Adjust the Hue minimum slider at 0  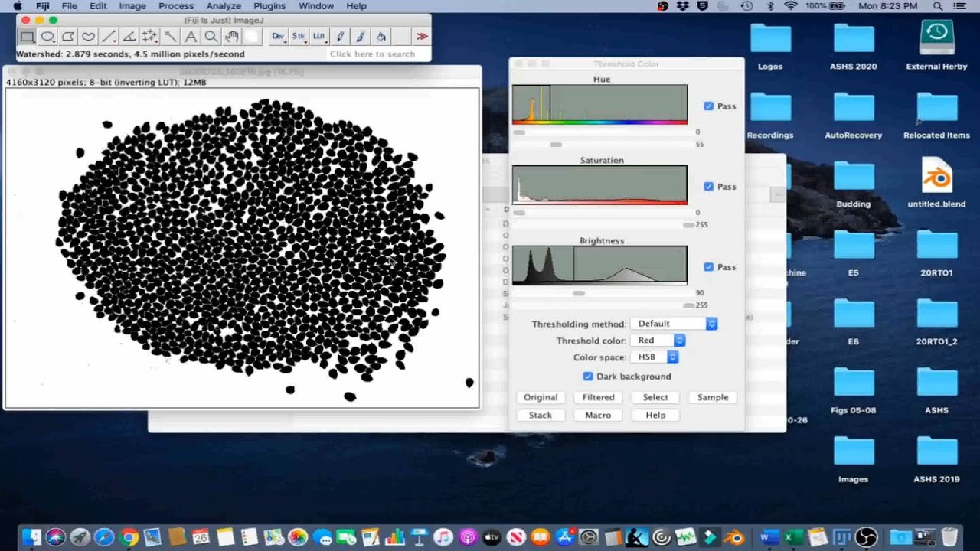click(519, 132)
